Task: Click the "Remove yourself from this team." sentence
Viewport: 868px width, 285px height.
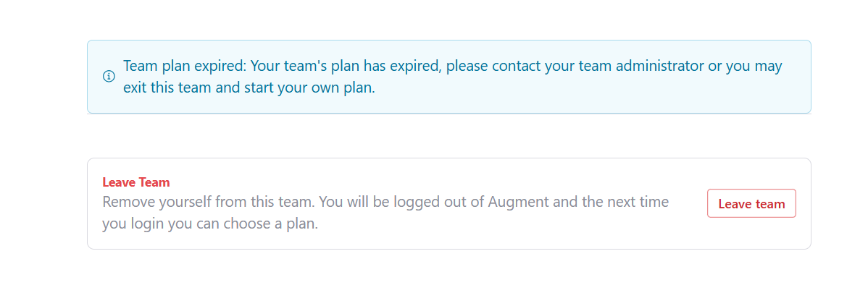Action: (209, 202)
